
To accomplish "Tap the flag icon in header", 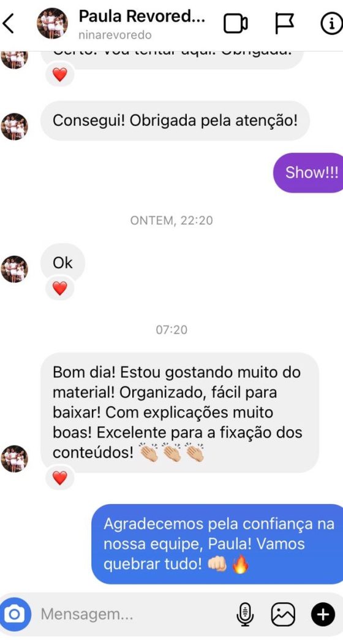I will 284,24.
